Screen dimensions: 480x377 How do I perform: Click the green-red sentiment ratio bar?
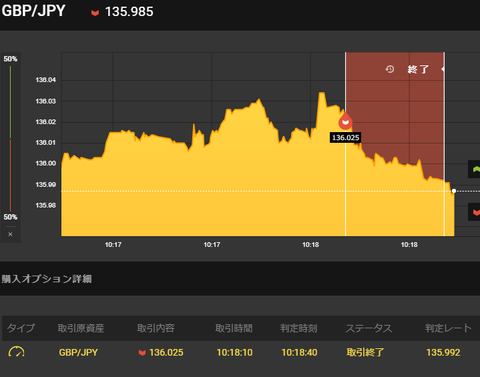10,138
